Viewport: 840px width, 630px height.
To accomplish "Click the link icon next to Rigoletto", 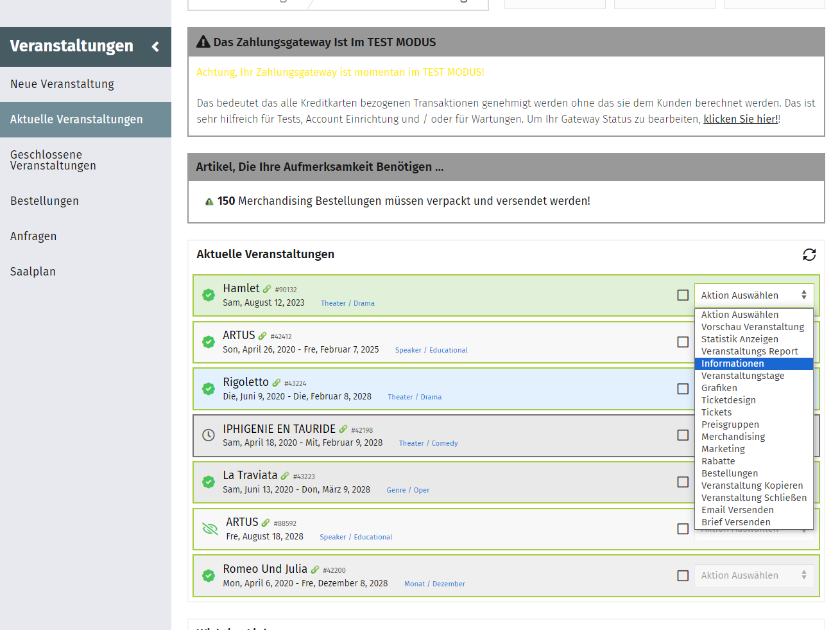I will click(x=277, y=383).
